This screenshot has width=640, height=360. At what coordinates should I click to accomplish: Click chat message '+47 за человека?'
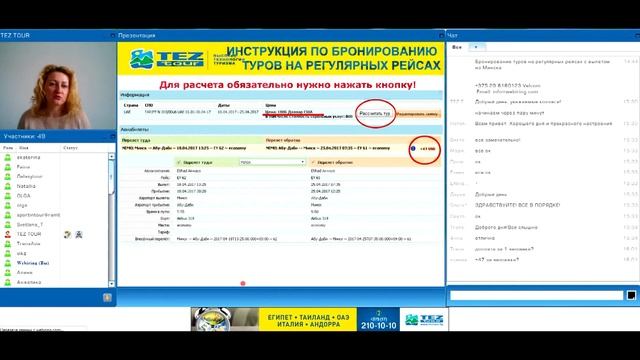click(497, 260)
